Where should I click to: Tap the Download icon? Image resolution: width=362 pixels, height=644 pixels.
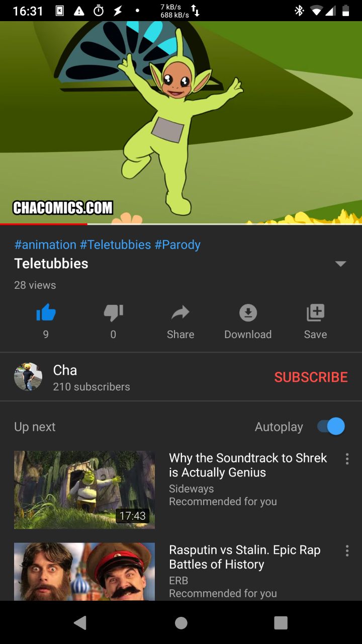(248, 313)
